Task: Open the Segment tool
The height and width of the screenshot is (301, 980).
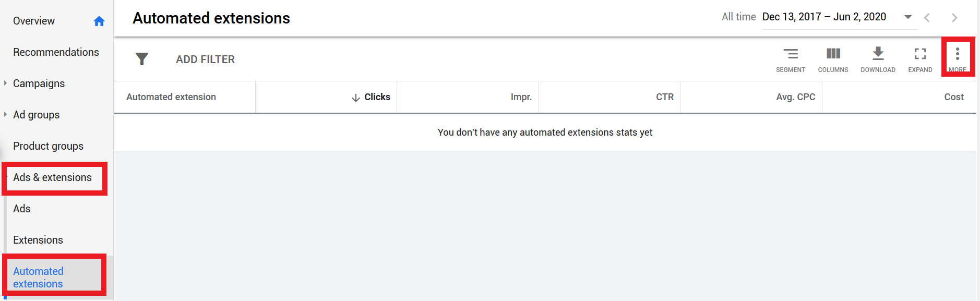Action: pyautogui.click(x=790, y=60)
